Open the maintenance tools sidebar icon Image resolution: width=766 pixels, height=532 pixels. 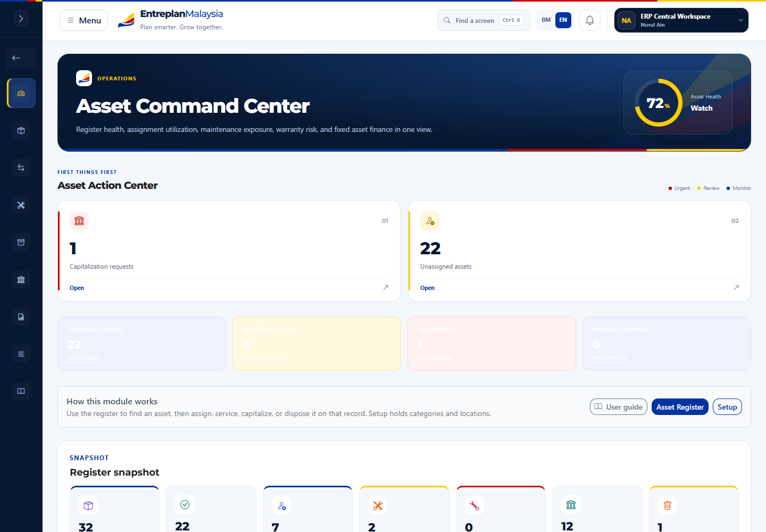click(21, 205)
